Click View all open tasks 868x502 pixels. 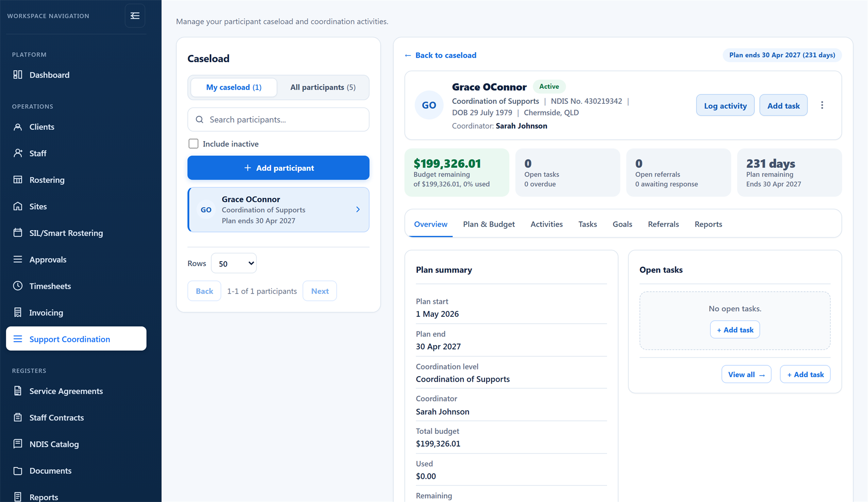(746, 374)
